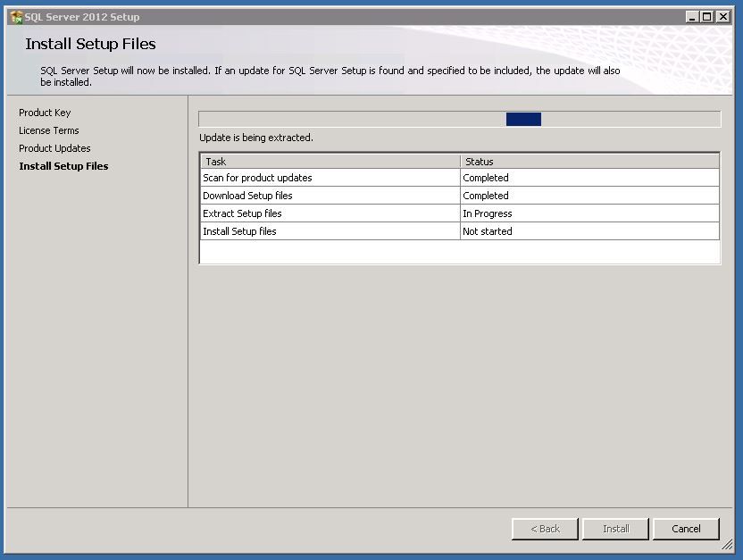Maximize the setup window
Viewport: 743px width, 560px height.
[707, 17]
